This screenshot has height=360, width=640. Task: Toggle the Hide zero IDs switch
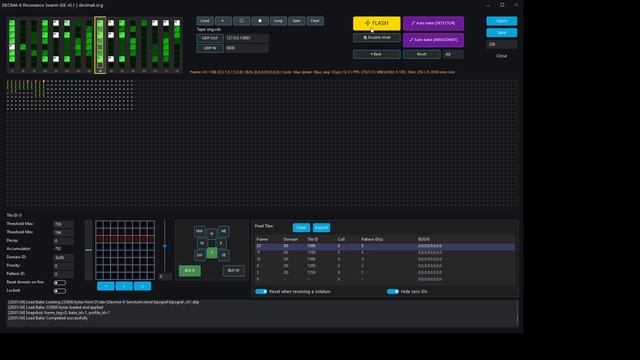[393, 291]
